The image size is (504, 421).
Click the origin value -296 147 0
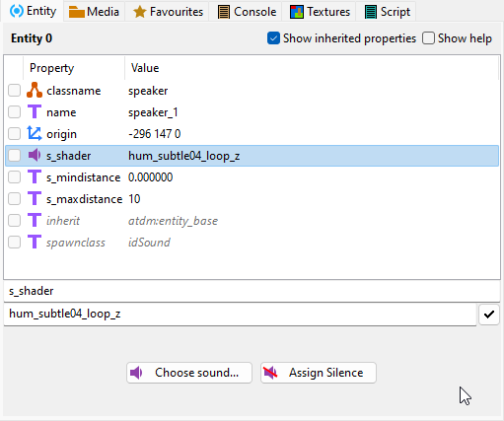[x=155, y=134]
